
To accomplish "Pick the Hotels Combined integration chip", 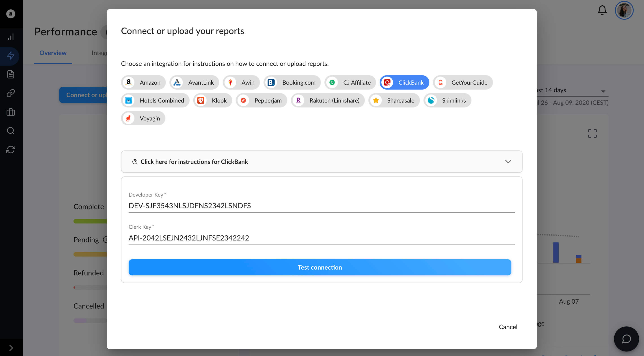I will pos(155,101).
